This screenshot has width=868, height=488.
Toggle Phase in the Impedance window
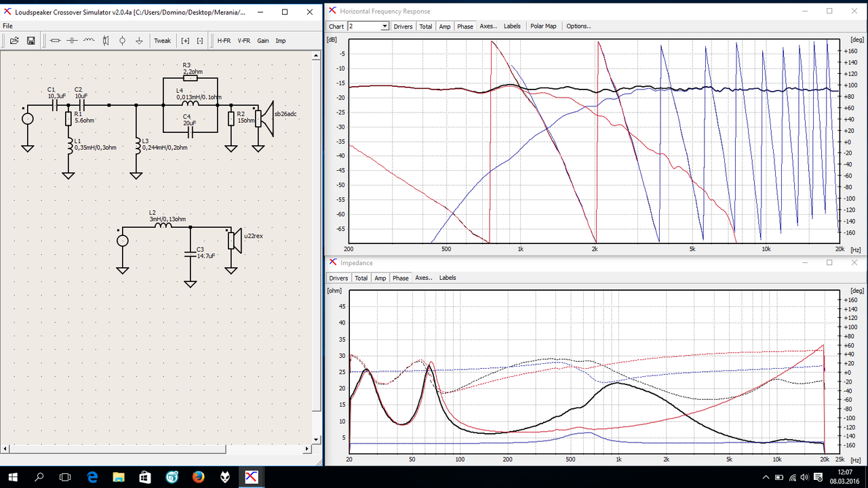401,278
